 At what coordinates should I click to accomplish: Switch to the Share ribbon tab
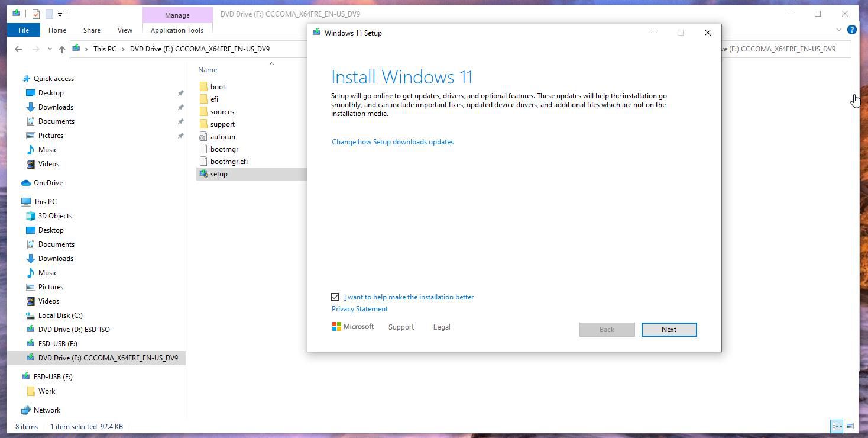tap(92, 30)
